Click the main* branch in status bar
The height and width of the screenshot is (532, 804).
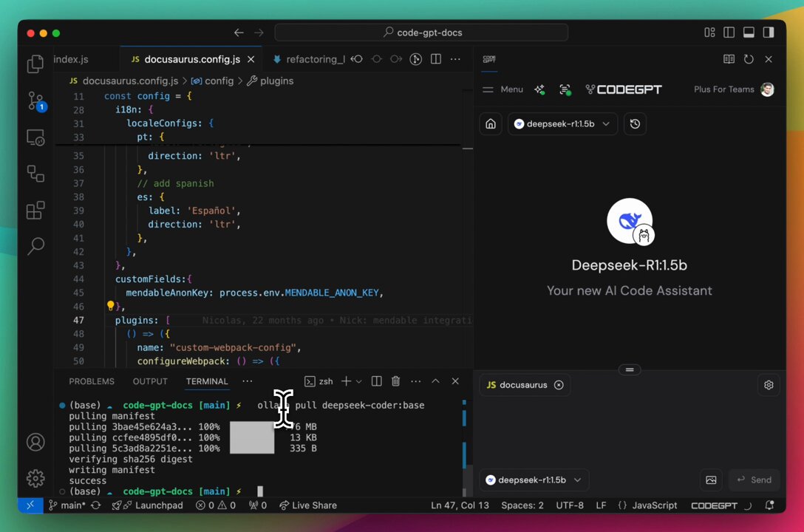coord(67,505)
